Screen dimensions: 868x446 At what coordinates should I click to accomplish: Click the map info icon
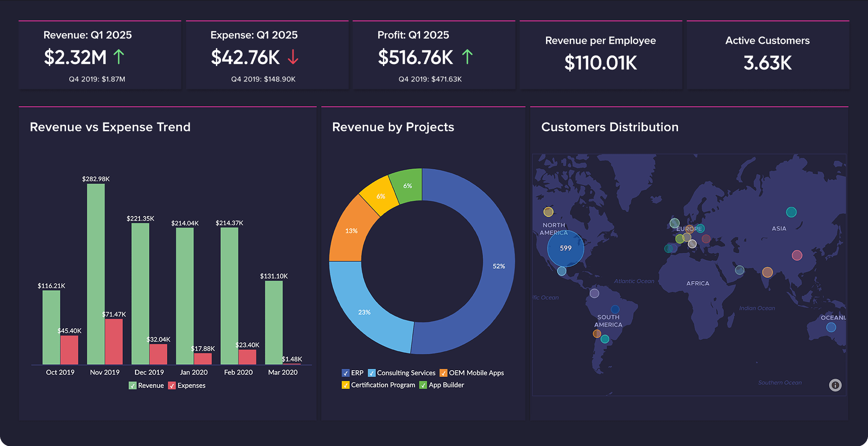835,385
